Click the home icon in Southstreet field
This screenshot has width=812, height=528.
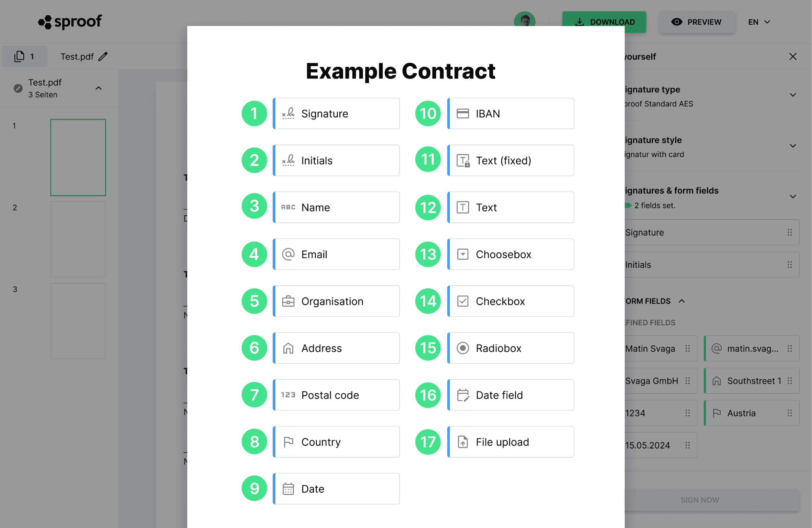click(x=717, y=381)
